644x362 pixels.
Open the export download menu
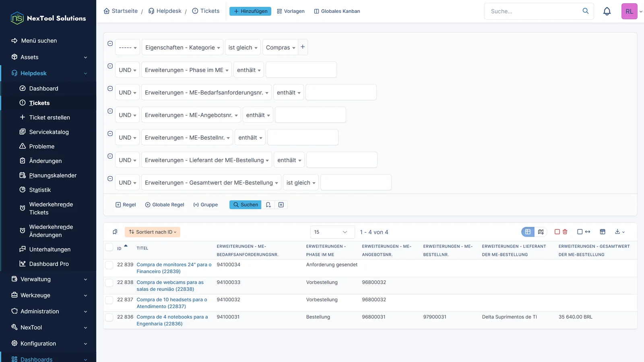620,232
